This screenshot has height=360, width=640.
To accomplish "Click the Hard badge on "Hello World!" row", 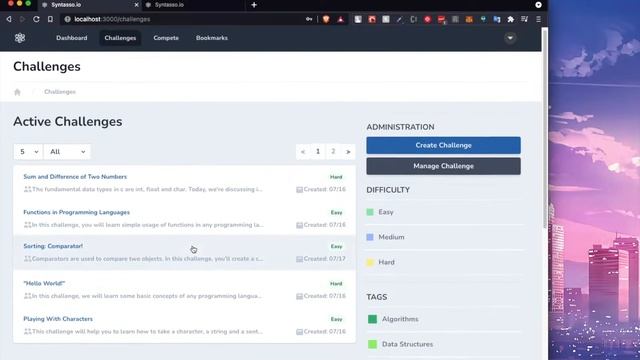I will point(336,283).
